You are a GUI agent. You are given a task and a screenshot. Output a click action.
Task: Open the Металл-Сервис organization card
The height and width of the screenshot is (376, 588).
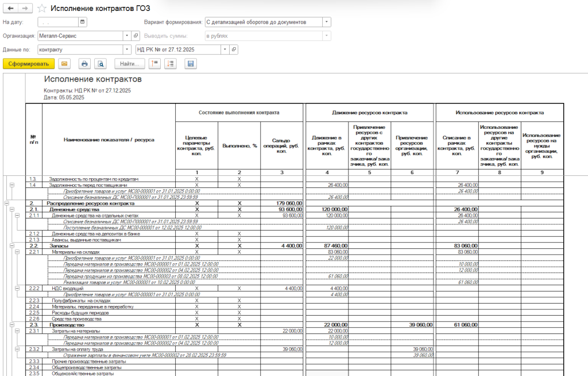coord(136,36)
